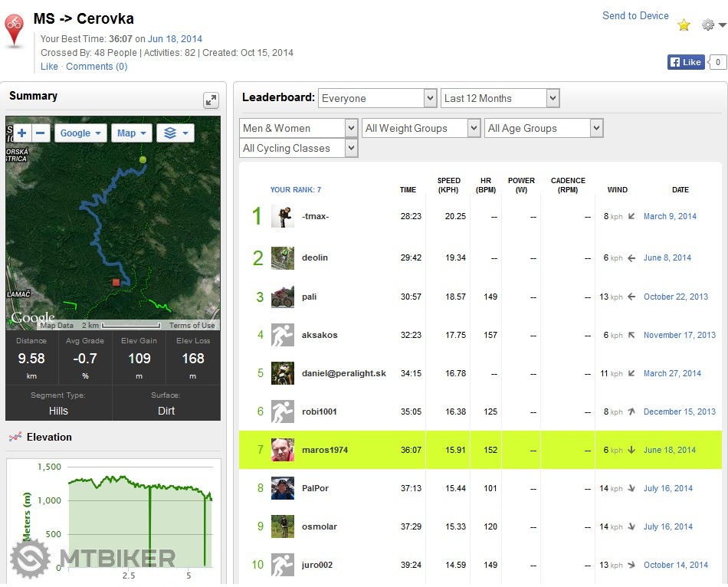Viewport: 728px width, 587px height.
Task: Open the Google map provider menu
Action: pyautogui.click(x=80, y=133)
